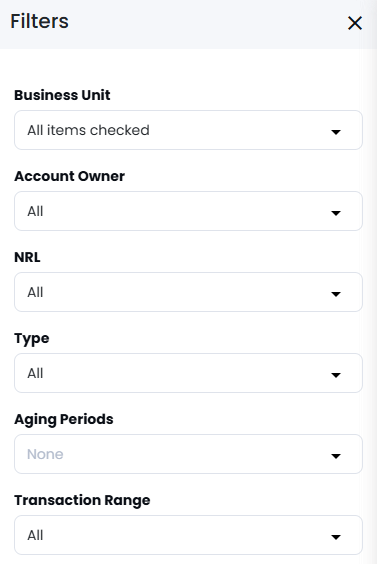377x564 pixels.
Task: Click the Account Owner label
Action: [x=69, y=176]
